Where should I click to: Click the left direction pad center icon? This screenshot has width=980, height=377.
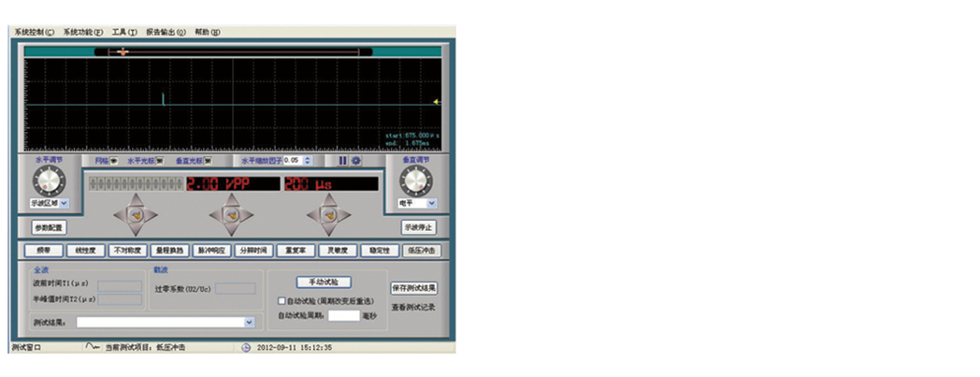[136, 215]
